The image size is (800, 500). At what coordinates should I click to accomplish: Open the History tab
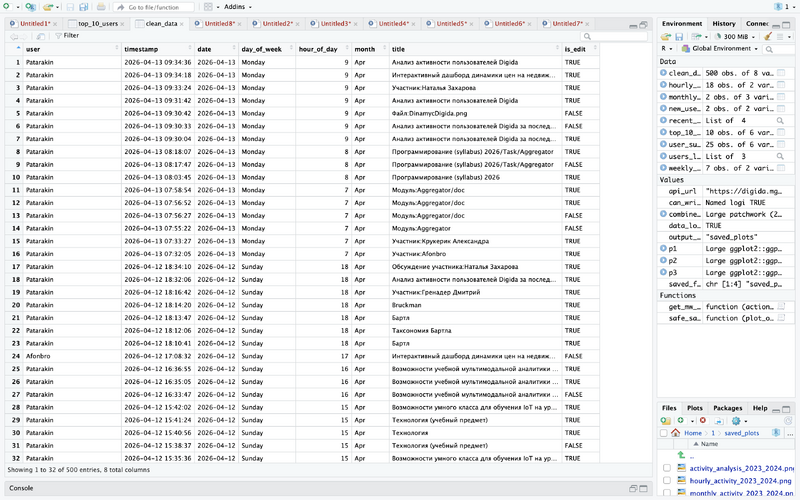pyautogui.click(x=724, y=23)
